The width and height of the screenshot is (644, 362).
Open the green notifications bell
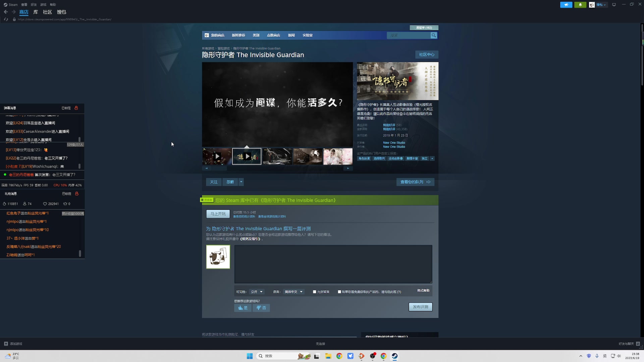[x=580, y=5]
